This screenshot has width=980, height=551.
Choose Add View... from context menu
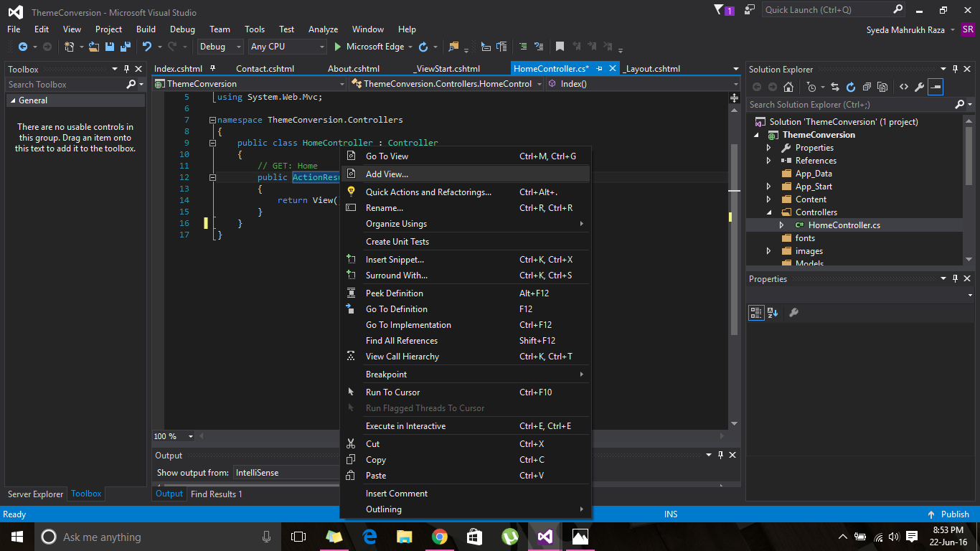(x=465, y=174)
